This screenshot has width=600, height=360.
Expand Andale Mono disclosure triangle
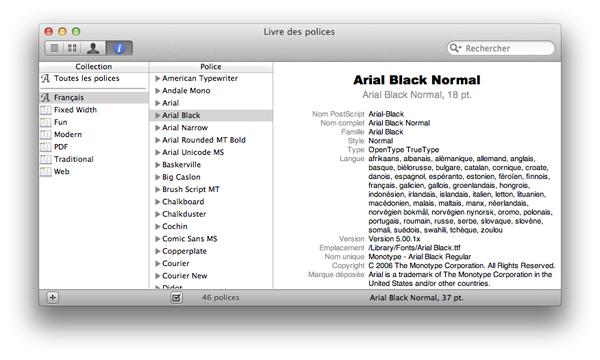pos(157,91)
